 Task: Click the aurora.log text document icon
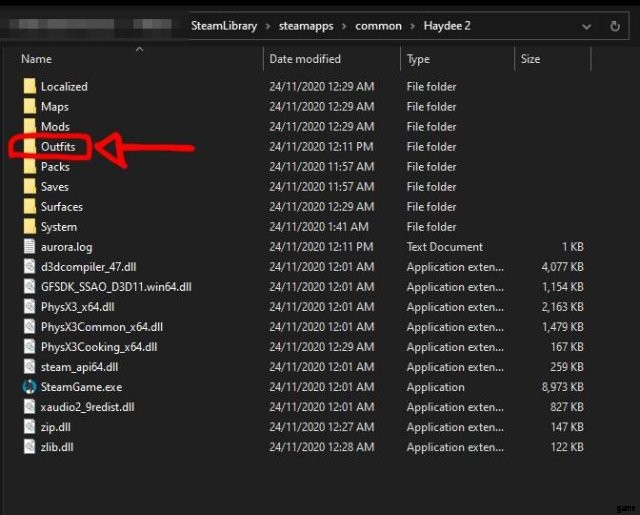click(29, 247)
